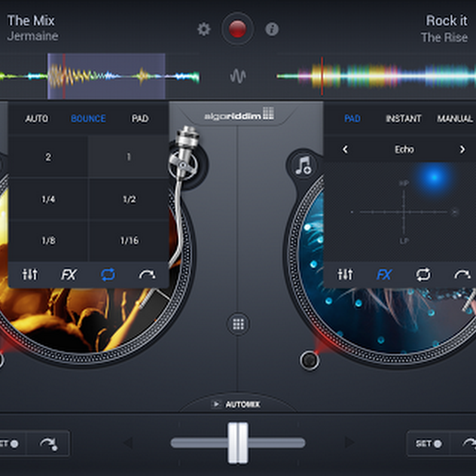Select the 1/16 bounce loop length

click(x=129, y=241)
